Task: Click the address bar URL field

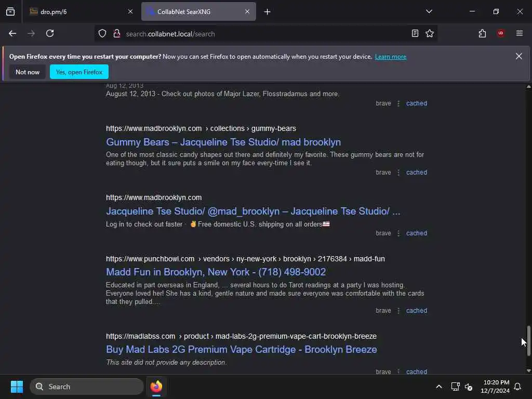Action: click(267, 34)
